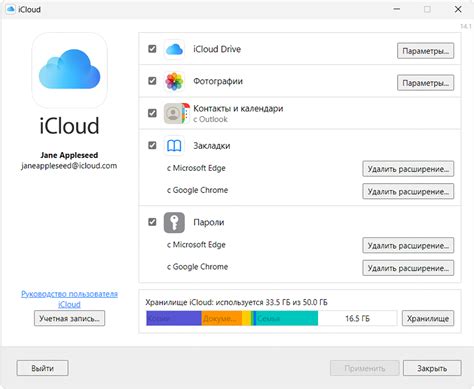Click the Закрыть button

point(432,368)
